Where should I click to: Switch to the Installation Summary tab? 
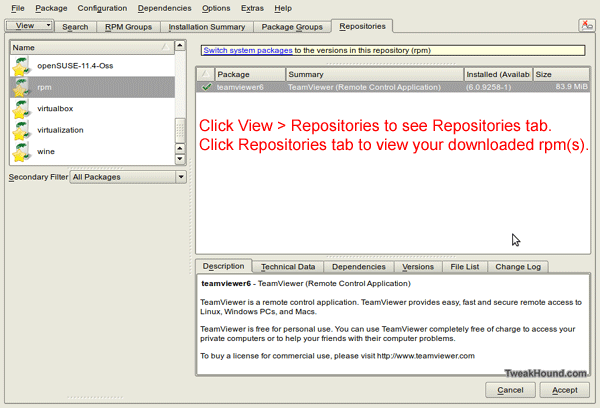tap(207, 27)
